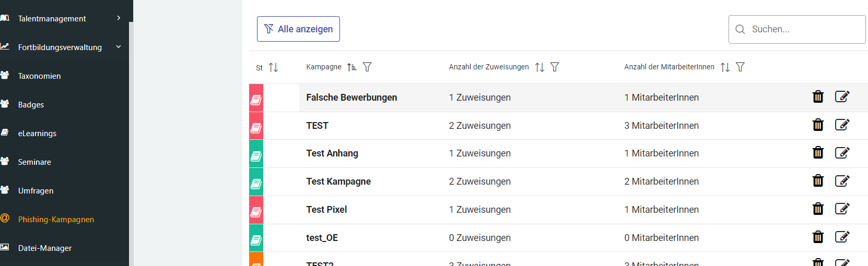Expand the Talentmanagement menu

[x=119, y=18]
